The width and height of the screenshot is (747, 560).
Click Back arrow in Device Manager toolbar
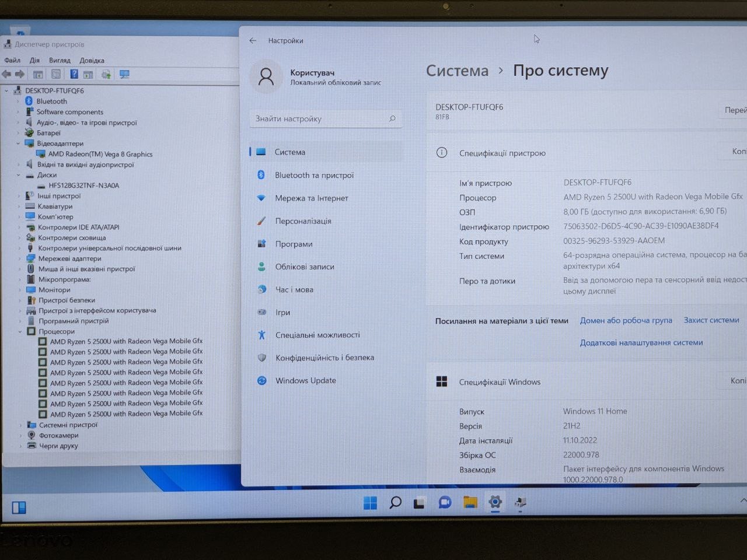tap(6, 74)
